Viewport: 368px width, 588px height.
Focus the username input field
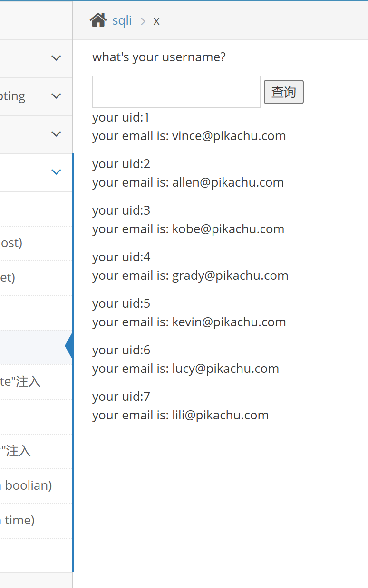176,92
